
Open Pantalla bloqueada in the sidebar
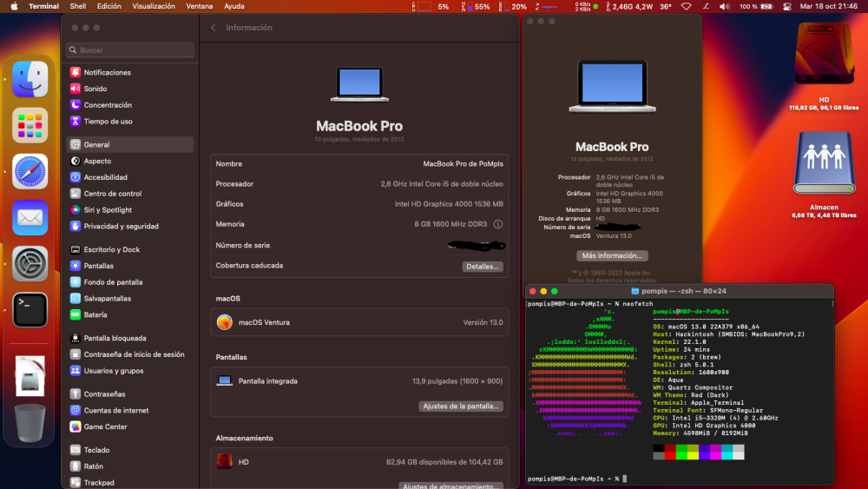click(x=129, y=338)
